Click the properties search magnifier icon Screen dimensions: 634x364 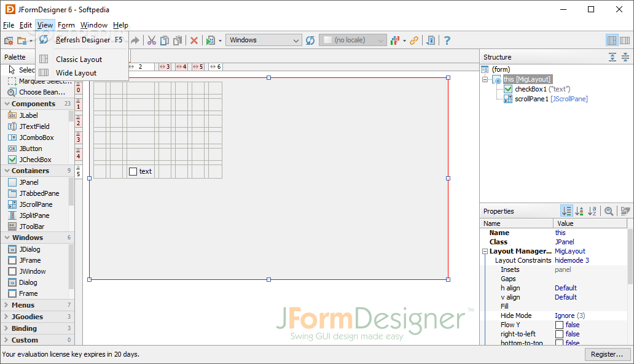tap(609, 211)
